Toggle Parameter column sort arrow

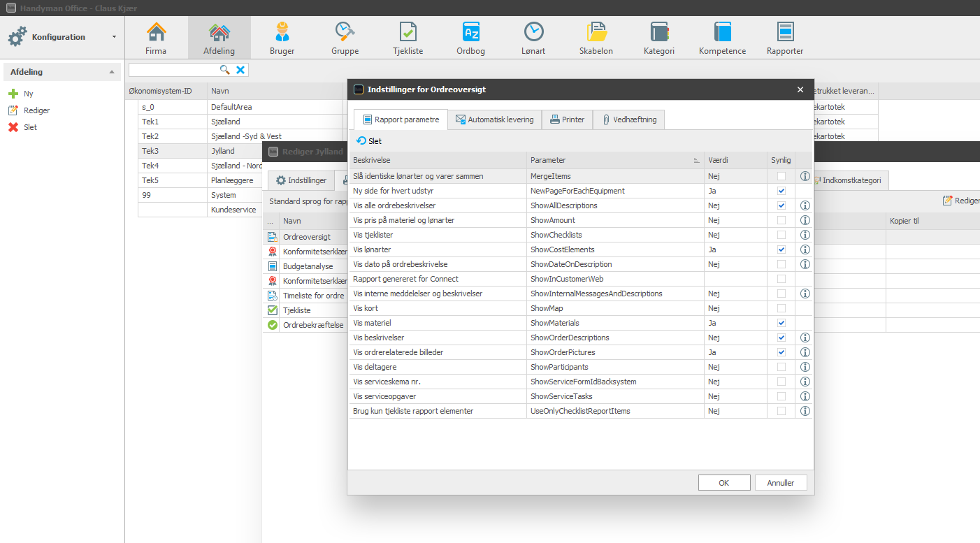coord(696,160)
